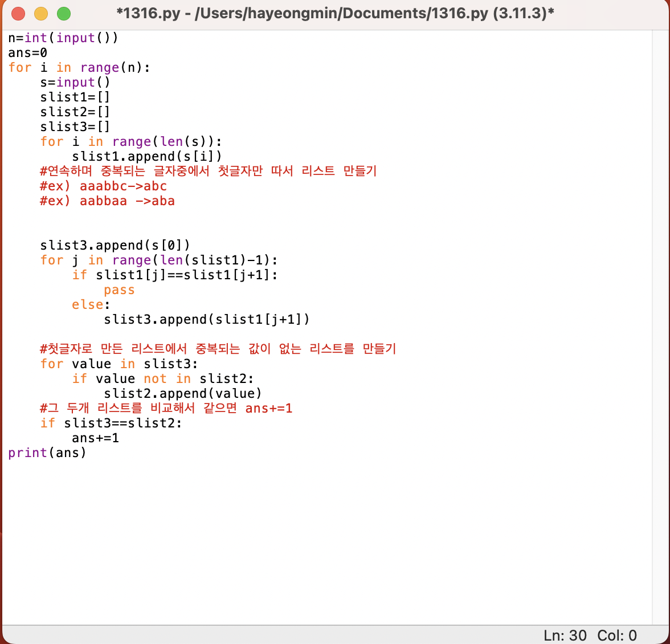Click the 'for i in range(n):' line
670x644 pixels.
[79, 67]
